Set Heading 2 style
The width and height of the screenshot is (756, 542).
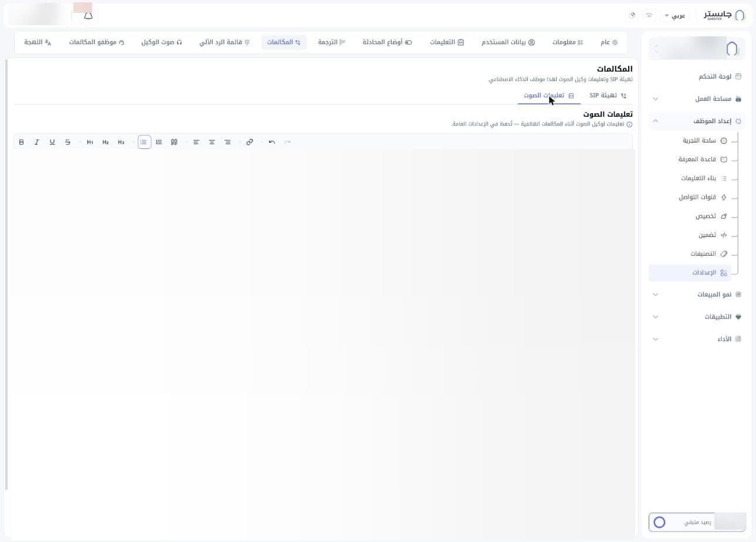coord(106,142)
